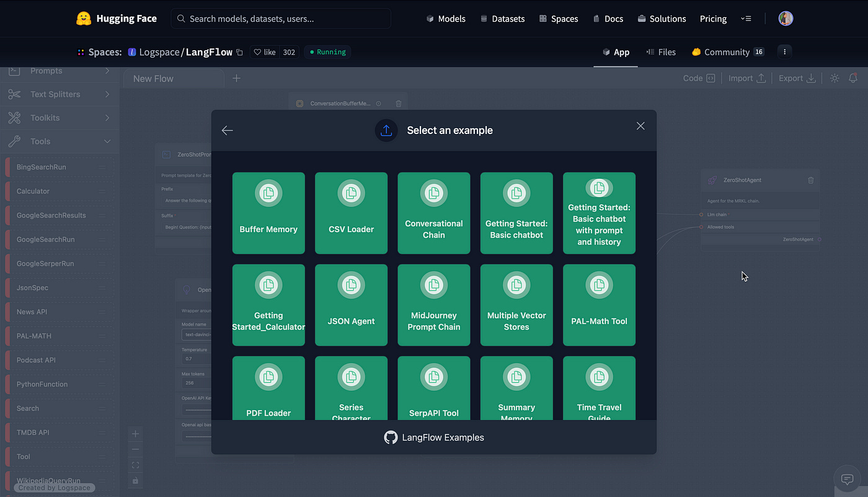The width and height of the screenshot is (868, 497).
Task: Toggle light mode with sun icon
Action: point(835,78)
